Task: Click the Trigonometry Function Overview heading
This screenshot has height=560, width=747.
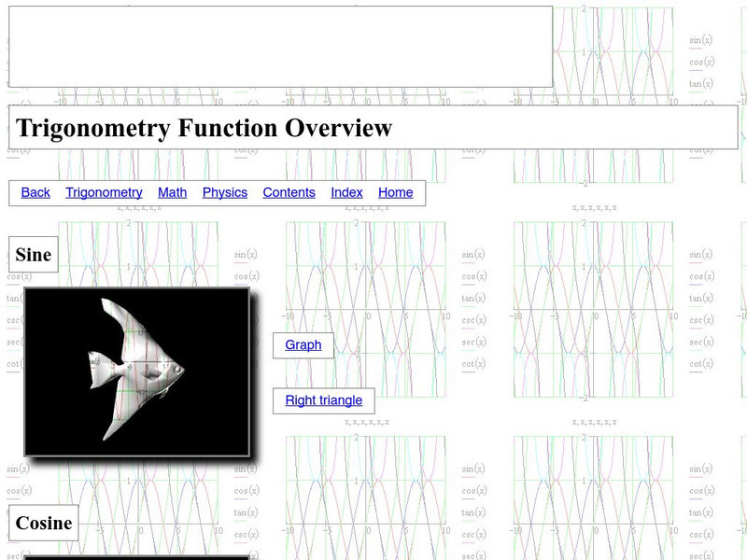Action: coord(204,128)
